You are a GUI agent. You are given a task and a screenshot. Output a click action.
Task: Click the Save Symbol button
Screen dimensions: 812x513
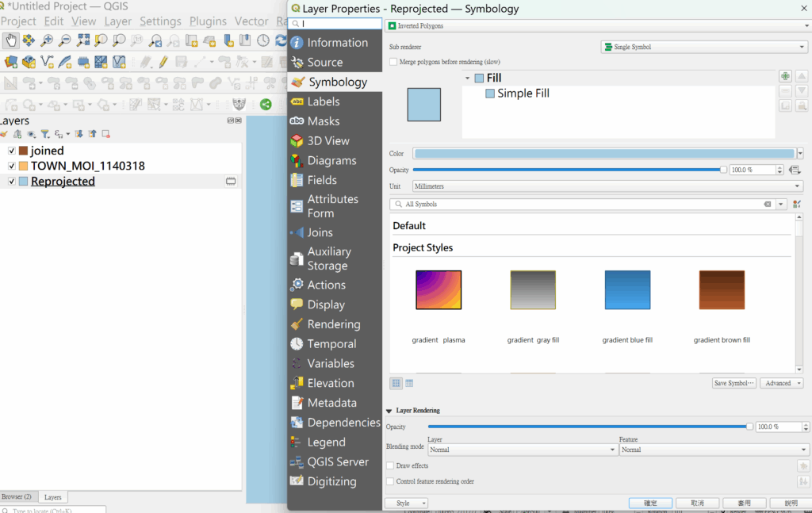733,383
